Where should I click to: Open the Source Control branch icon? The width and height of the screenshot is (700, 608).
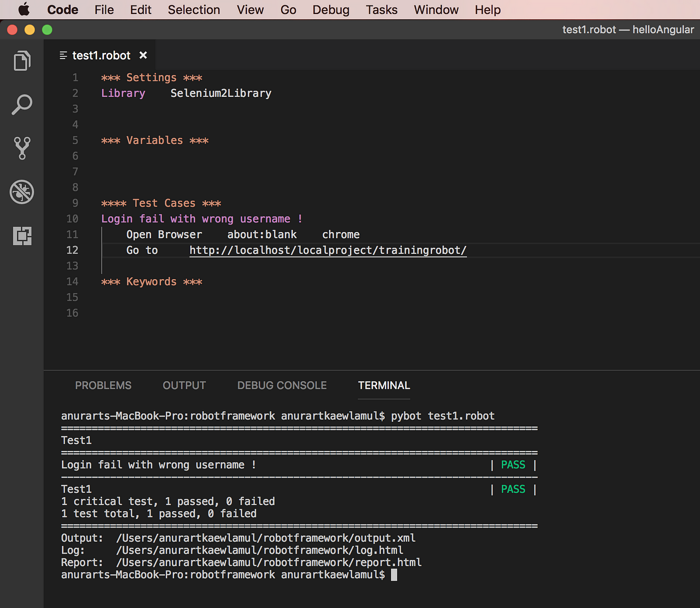tap(22, 148)
